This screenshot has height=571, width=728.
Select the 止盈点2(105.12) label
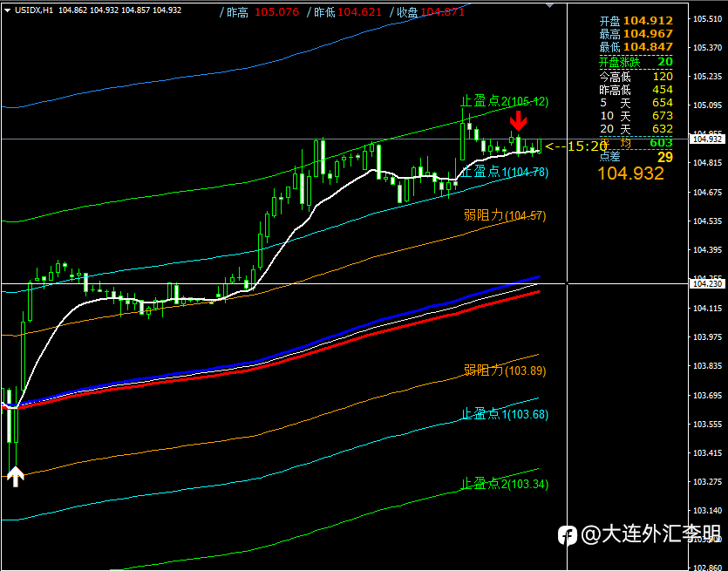click(x=504, y=101)
